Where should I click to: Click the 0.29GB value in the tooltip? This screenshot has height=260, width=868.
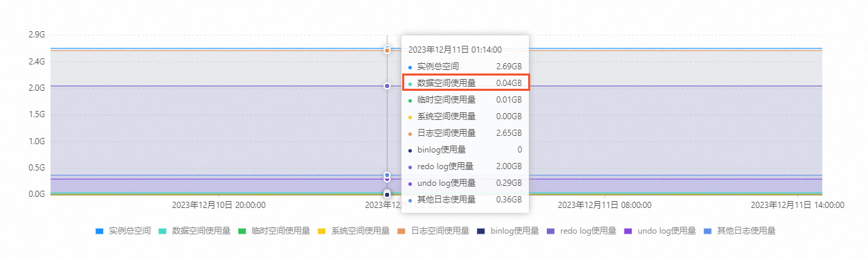509,183
